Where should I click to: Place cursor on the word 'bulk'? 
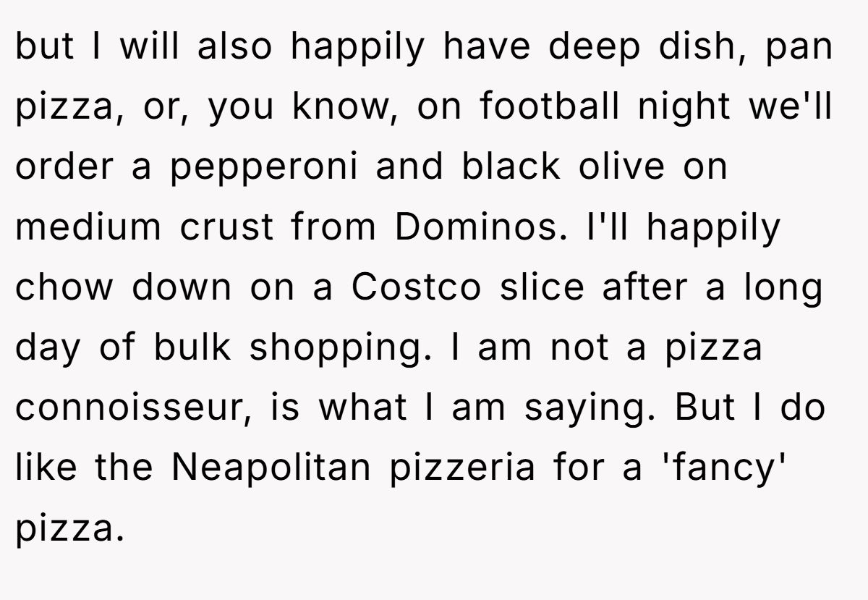(x=192, y=347)
